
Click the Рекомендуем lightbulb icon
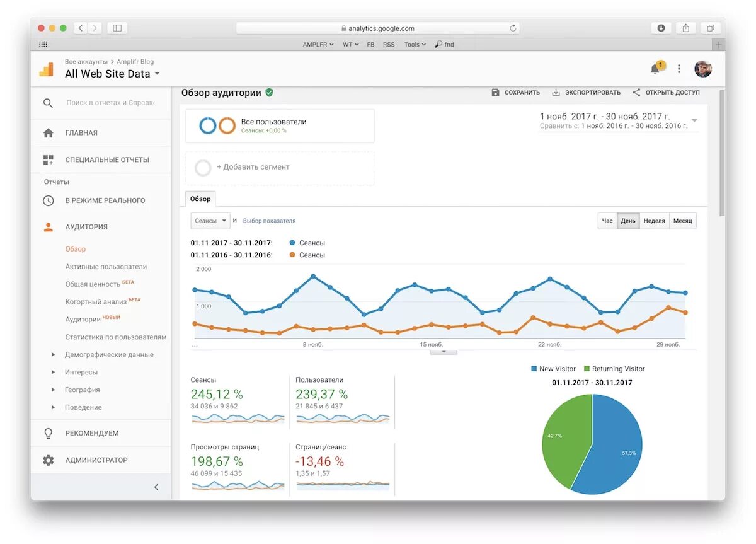point(48,434)
